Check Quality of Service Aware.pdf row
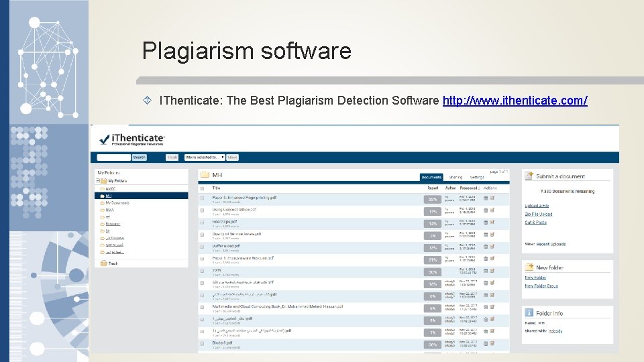This screenshot has width=644, height=362. pyautogui.click(x=202, y=235)
